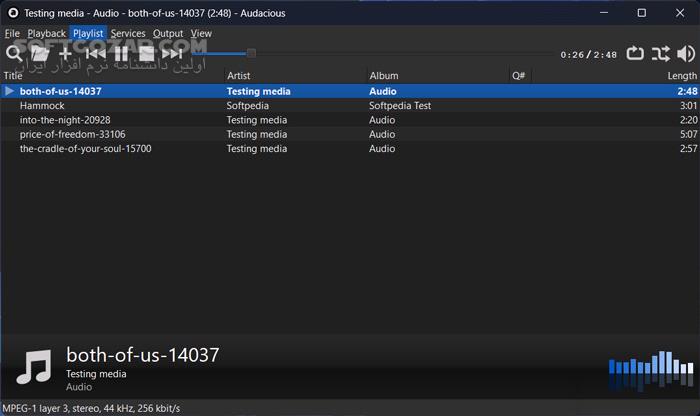Expand the Output menu

click(x=168, y=33)
